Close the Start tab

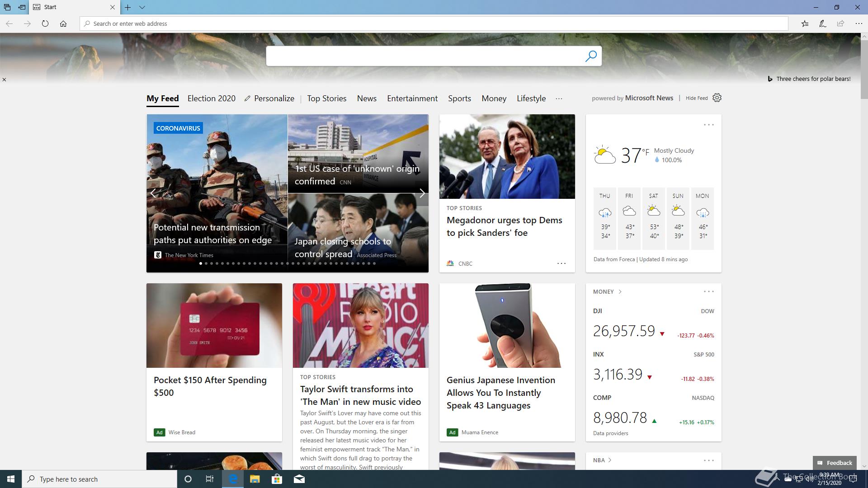pyautogui.click(x=113, y=7)
